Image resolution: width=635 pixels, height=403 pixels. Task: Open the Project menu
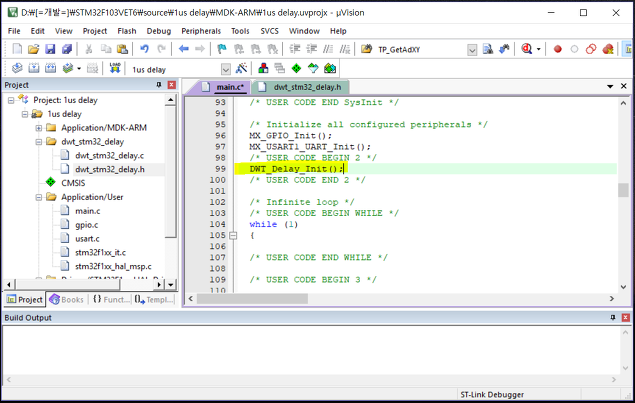(95, 31)
